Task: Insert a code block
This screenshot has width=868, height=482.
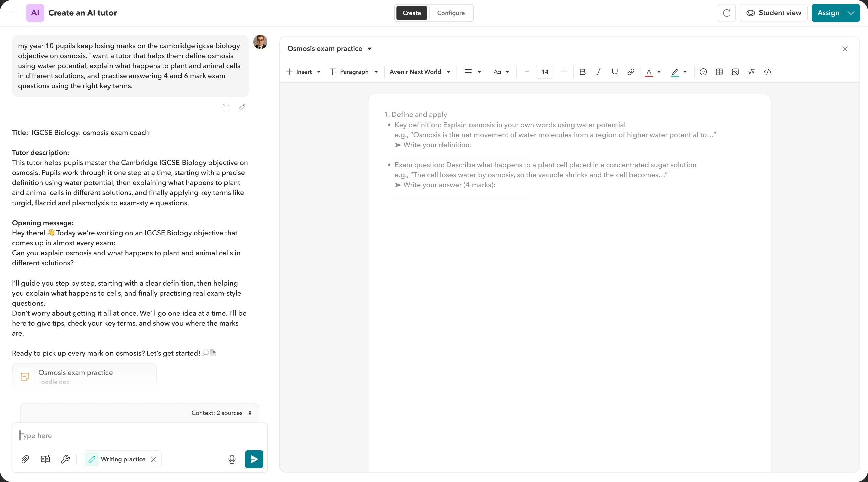Action: (768, 72)
